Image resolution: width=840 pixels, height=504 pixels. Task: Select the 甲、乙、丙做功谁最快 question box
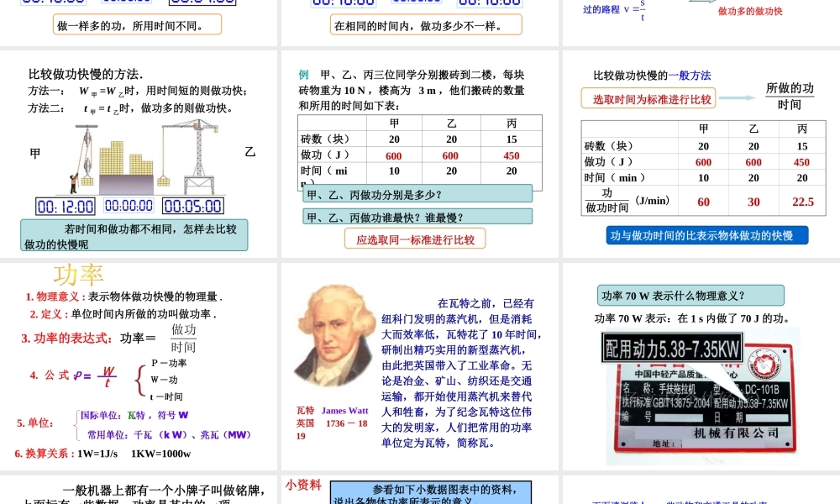click(417, 217)
